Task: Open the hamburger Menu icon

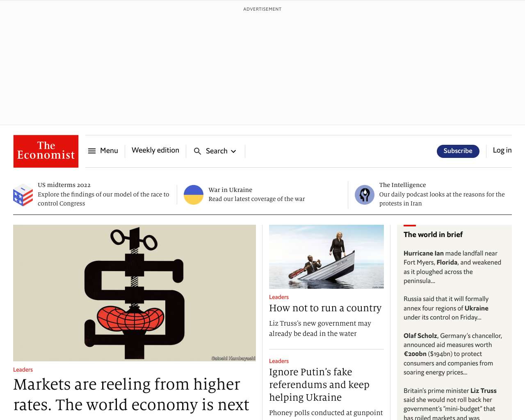Action: 92,151
